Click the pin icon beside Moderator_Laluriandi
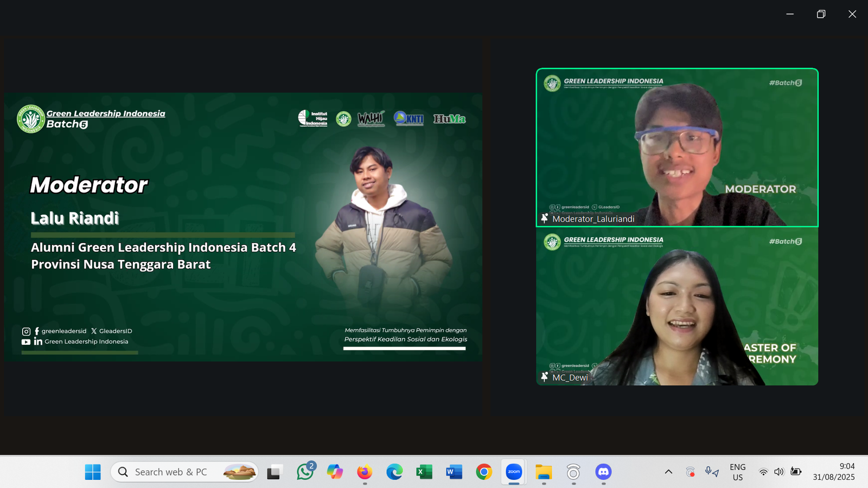868x488 pixels. coord(545,219)
